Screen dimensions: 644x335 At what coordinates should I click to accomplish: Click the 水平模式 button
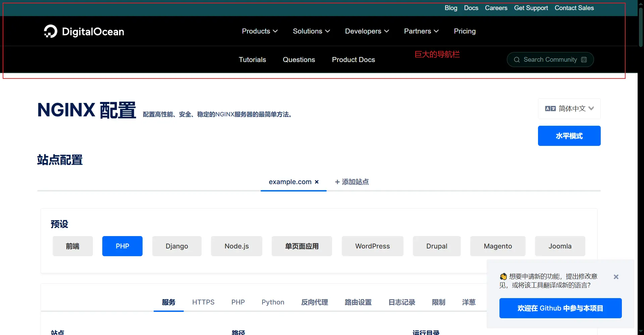click(569, 136)
